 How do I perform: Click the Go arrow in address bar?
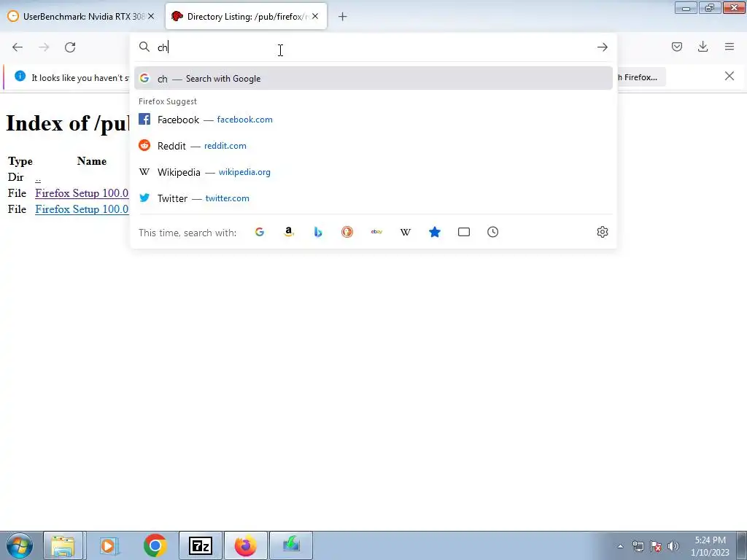pos(602,47)
